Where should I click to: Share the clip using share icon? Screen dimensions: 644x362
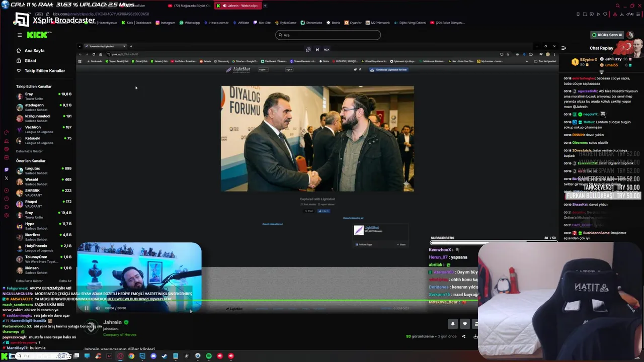point(463,336)
